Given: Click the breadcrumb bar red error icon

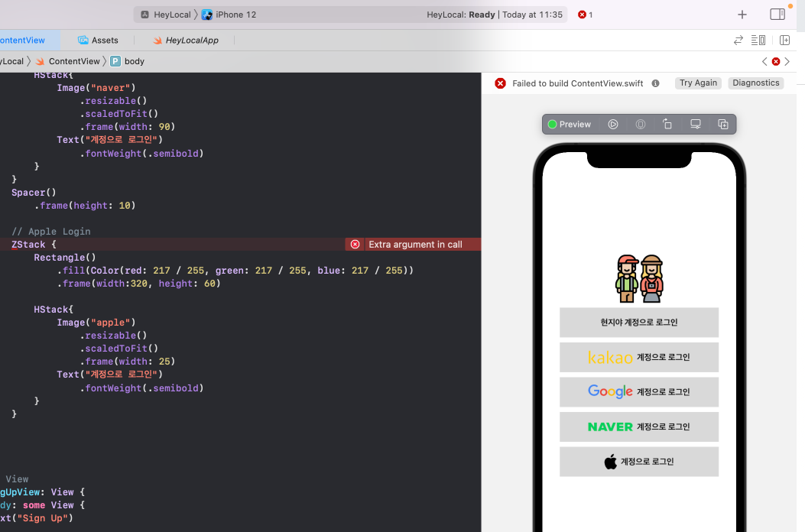Looking at the screenshot, I should point(776,62).
